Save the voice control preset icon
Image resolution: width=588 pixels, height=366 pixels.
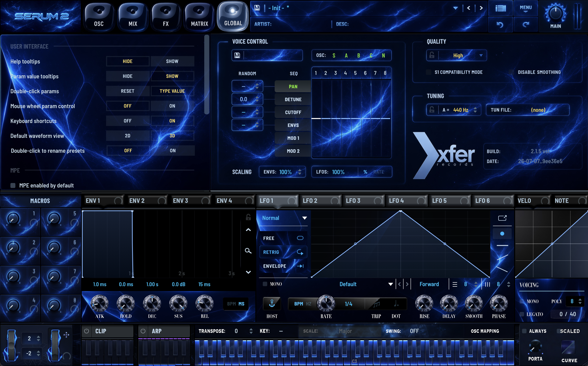point(237,55)
